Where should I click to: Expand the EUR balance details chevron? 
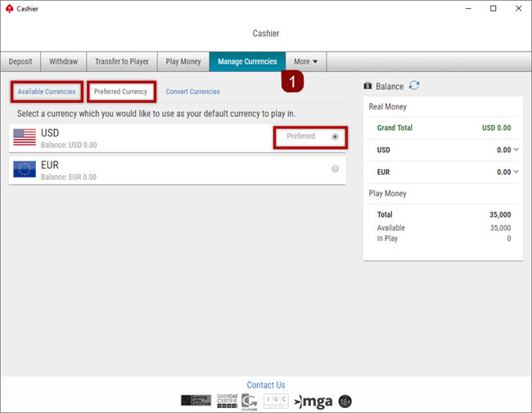(x=516, y=172)
